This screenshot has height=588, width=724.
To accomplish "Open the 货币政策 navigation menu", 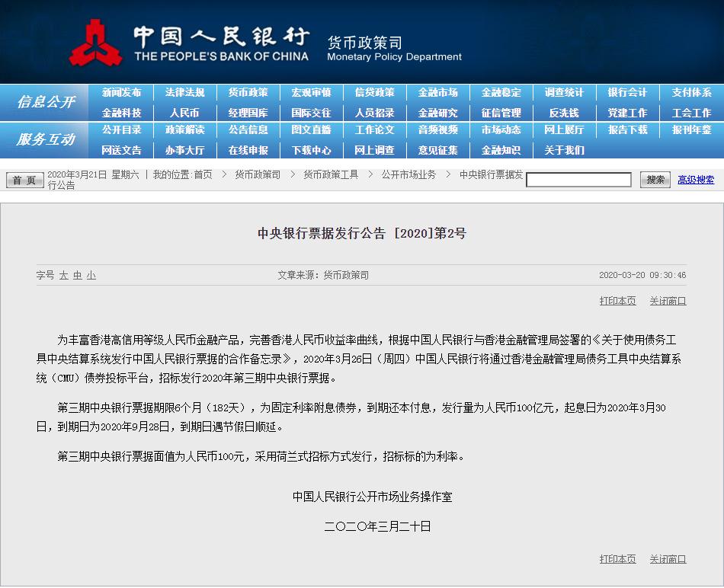I will [247, 93].
